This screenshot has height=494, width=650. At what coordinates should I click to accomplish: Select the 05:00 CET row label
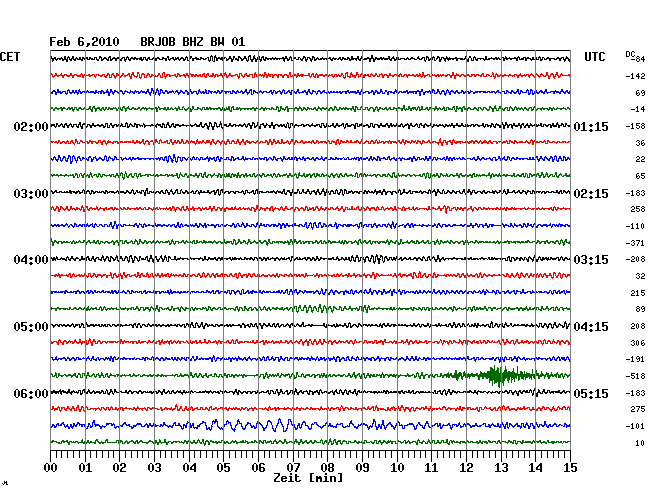coord(31,327)
